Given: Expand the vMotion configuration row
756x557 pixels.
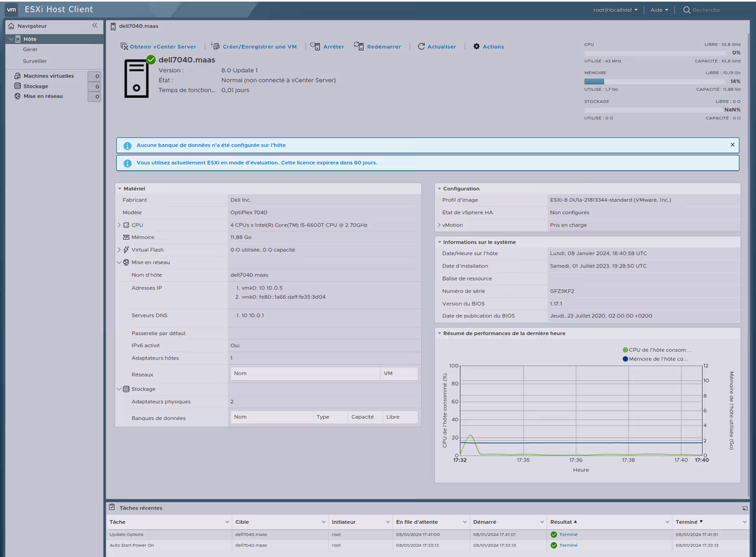Looking at the screenshot, I should 439,225.
